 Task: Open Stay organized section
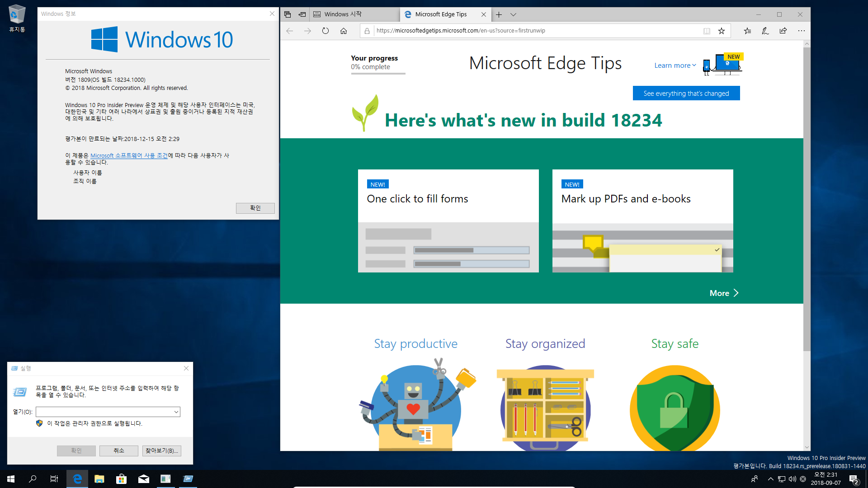[x=545, y=344]
